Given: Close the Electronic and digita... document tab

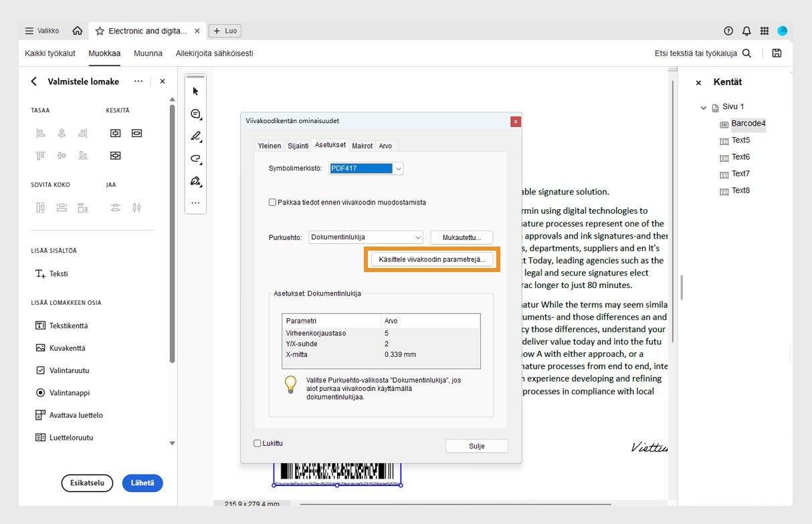Looking at the screenshot, I should (197, 31).
